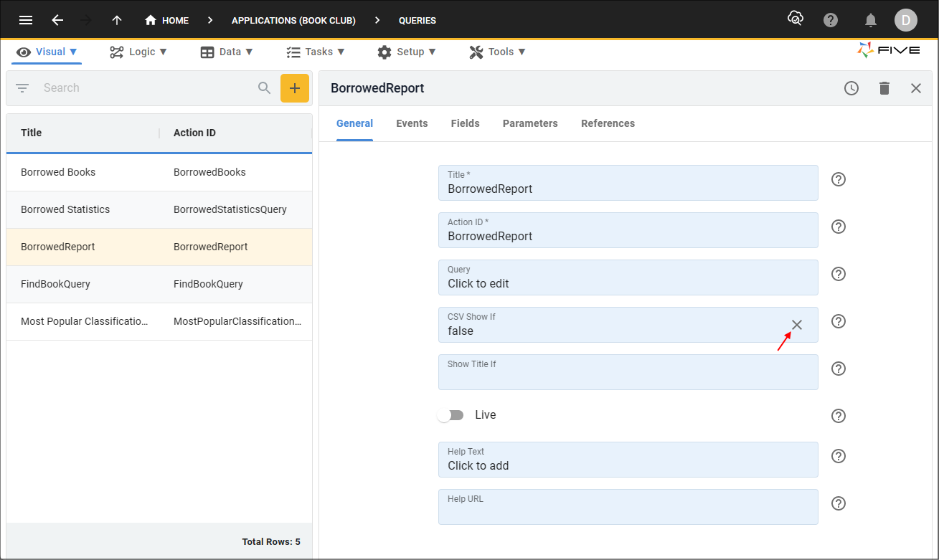Click the filter icon beside Search
Image resolution: width=939 pixels, height=560 pixels.
pos(22,88)
